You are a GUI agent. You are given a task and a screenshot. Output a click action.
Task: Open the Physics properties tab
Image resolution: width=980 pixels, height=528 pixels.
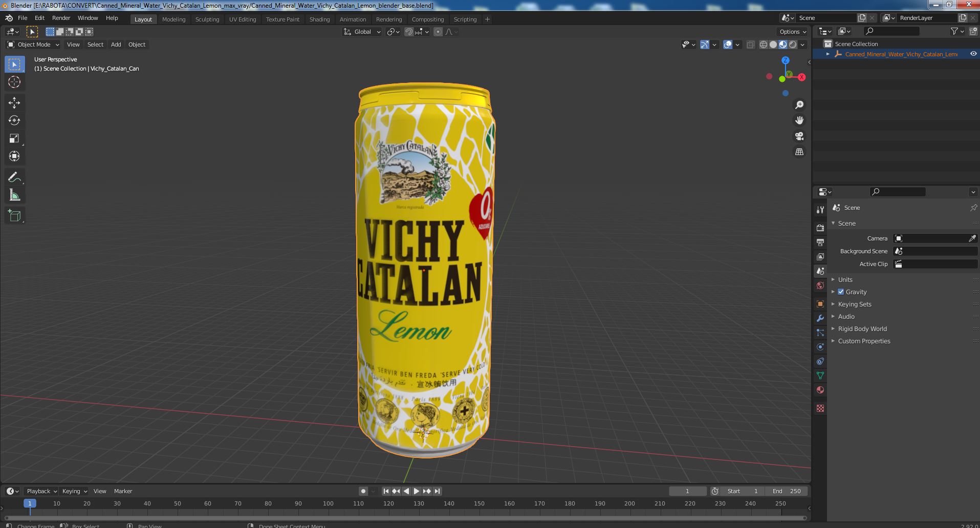[x=820, y=347]
